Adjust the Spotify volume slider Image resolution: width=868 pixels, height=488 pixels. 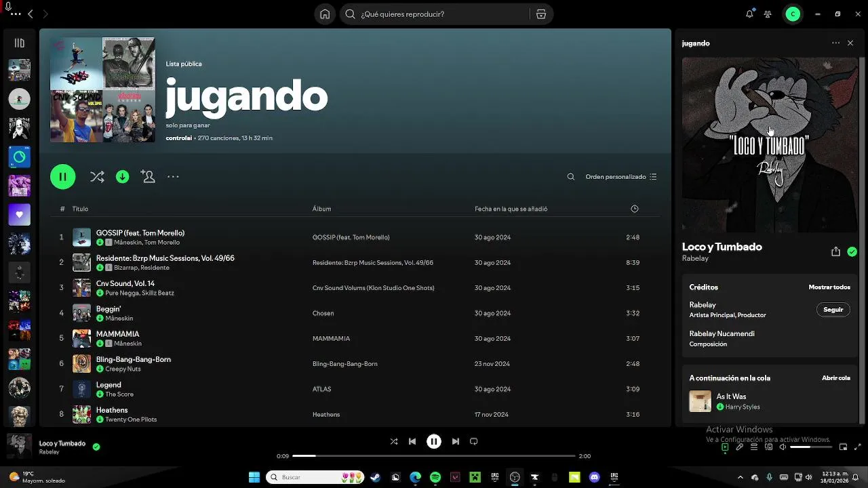coord(811,447)
